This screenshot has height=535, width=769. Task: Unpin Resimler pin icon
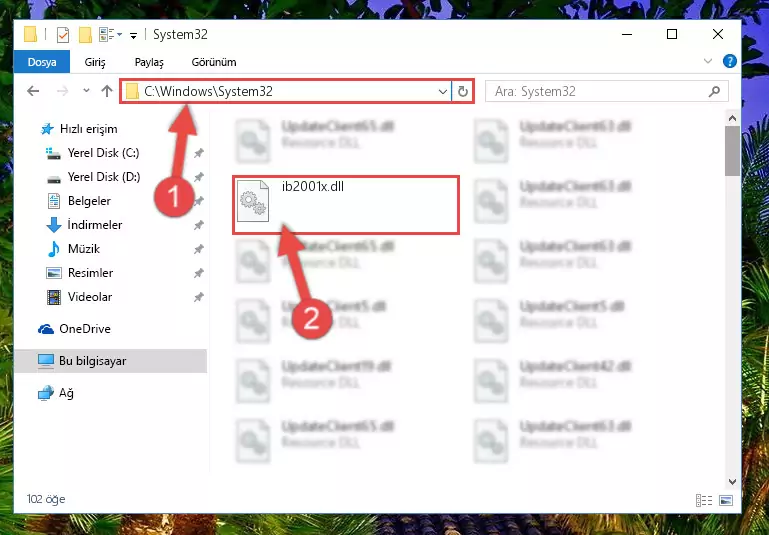pyautogui.click(x=199, y=273)
